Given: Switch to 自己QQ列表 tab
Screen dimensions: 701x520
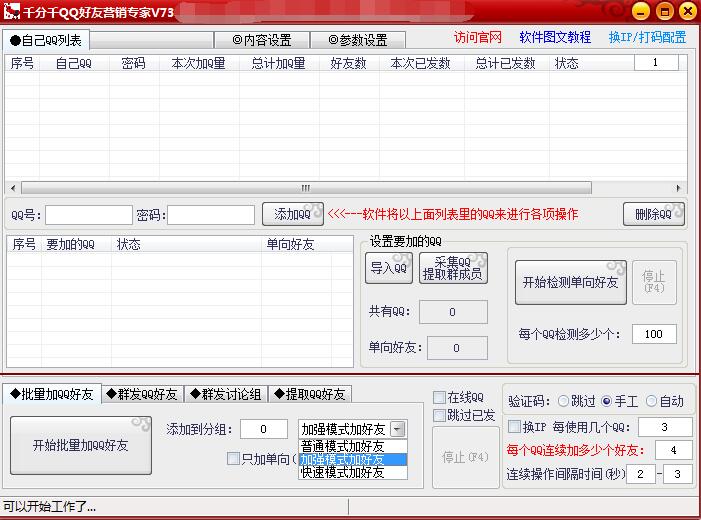Looking at the screenshot, I should 46,40.
